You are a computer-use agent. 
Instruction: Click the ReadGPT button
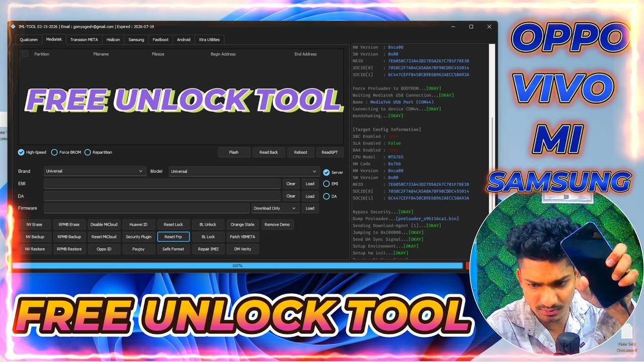330,152
